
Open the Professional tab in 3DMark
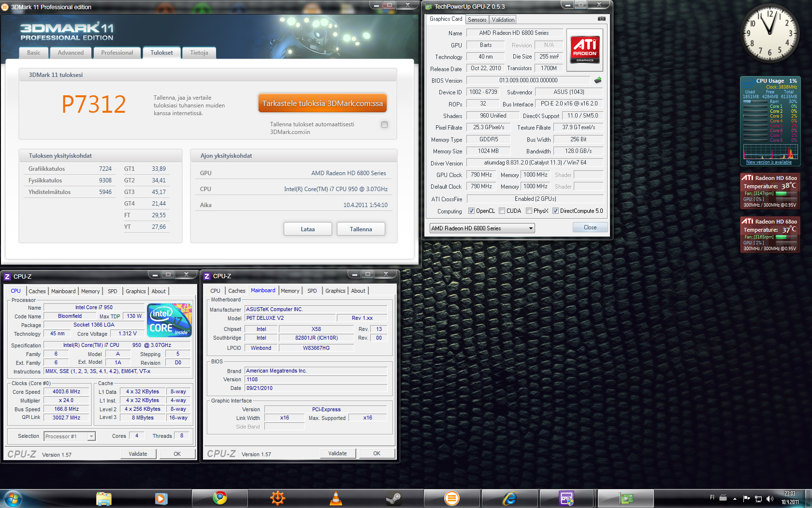117,53
